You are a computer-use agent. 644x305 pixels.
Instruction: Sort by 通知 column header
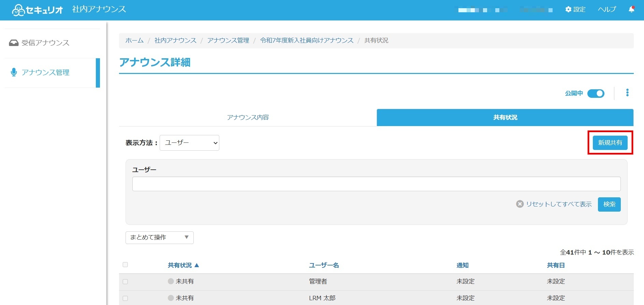tap(463, 265)
